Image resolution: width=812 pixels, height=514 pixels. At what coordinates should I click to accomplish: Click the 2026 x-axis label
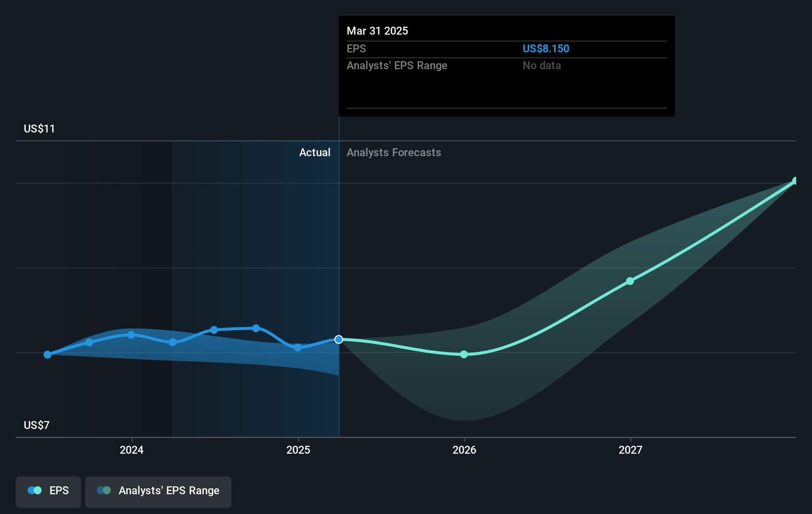click(x=464, y=450)
